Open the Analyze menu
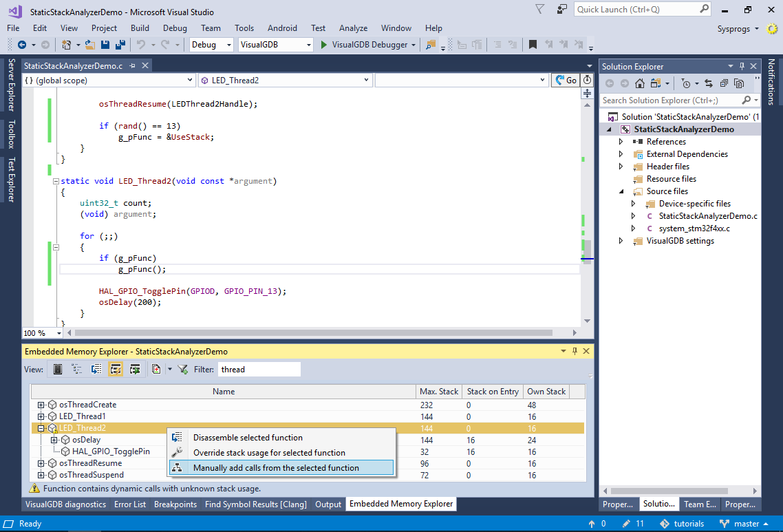The width and height of the screenshot is (783, 532). click(x=353, y=28)
